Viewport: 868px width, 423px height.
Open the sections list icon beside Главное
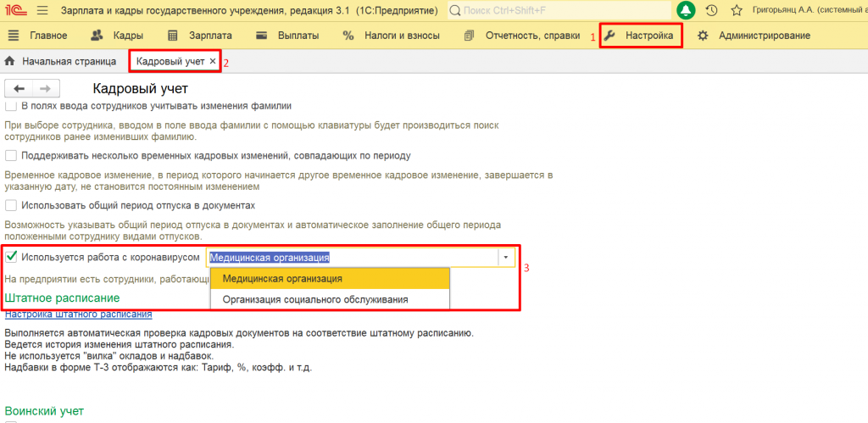[x=14, y=36]
